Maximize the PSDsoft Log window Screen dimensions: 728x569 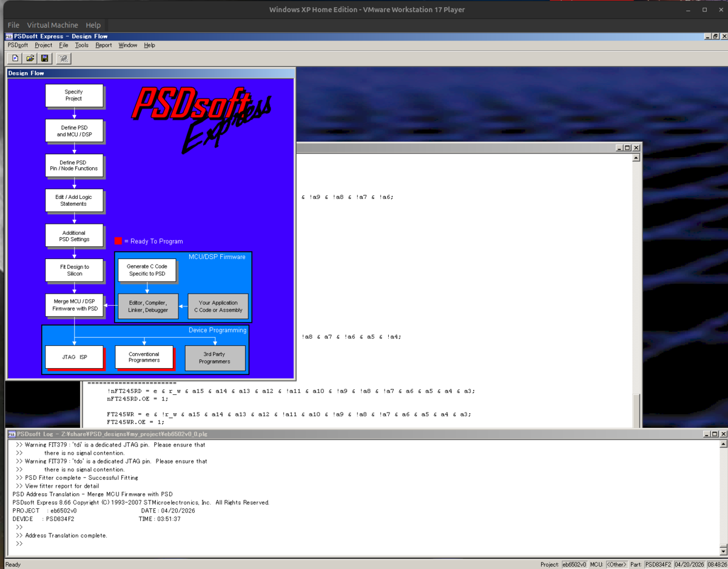[715, 434]
